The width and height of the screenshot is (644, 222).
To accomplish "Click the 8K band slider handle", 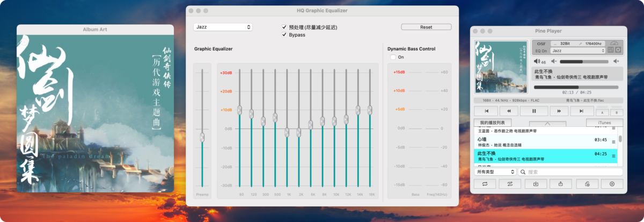I will (x=323, y=121).
